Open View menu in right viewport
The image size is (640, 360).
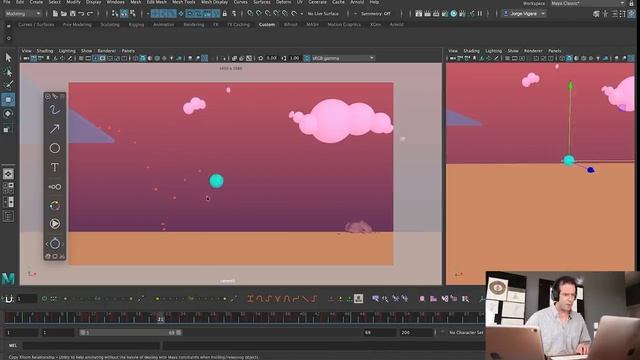[453, 51]
